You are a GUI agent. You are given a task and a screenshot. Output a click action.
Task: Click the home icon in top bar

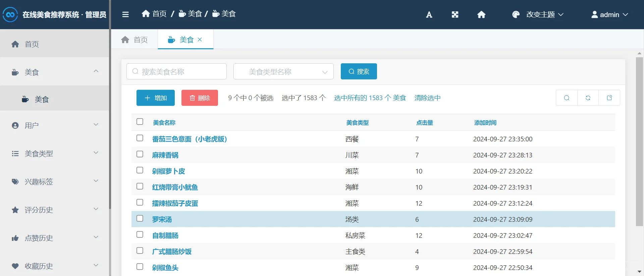(481, 14)
